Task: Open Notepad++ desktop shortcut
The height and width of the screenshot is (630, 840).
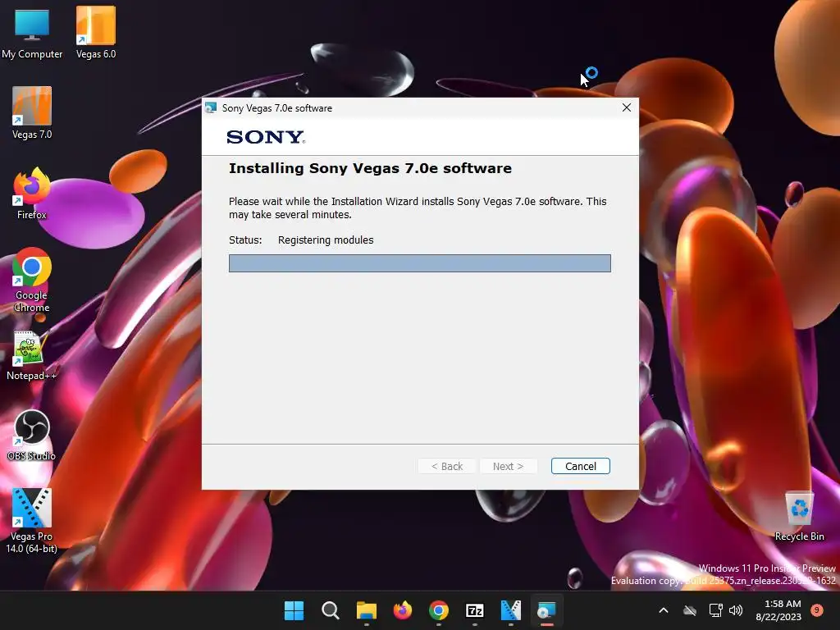Action: pos(32,355)
